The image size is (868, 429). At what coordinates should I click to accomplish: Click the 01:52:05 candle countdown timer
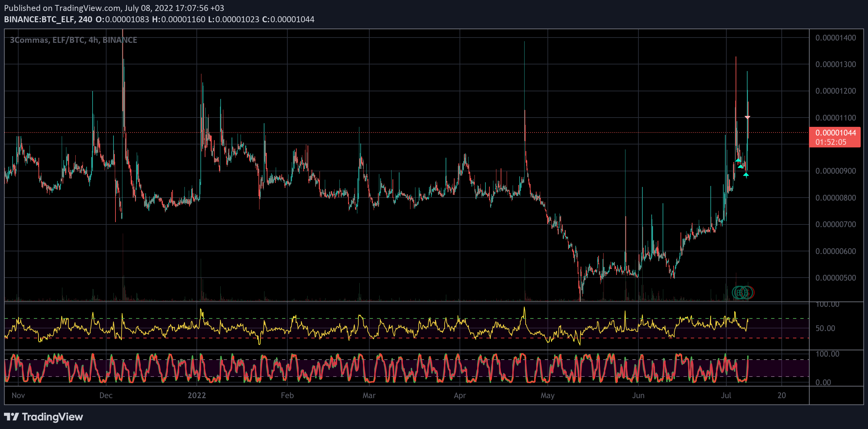831,142
